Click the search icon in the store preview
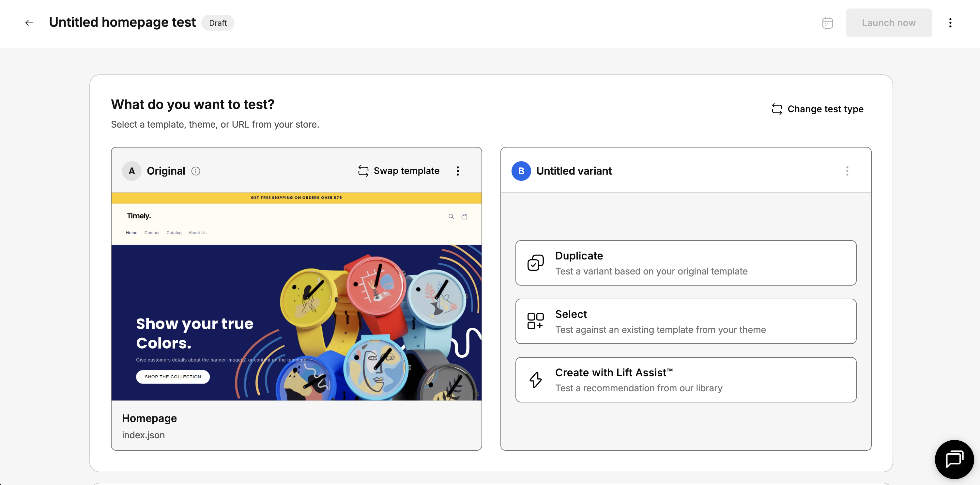This screenshot has height=485, width=980. (451, 217)
